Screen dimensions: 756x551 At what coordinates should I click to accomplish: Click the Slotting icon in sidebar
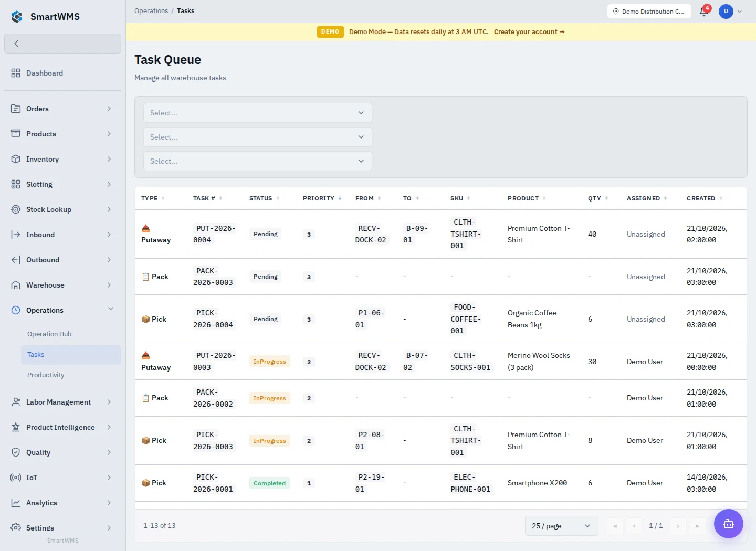click(16, 184)
